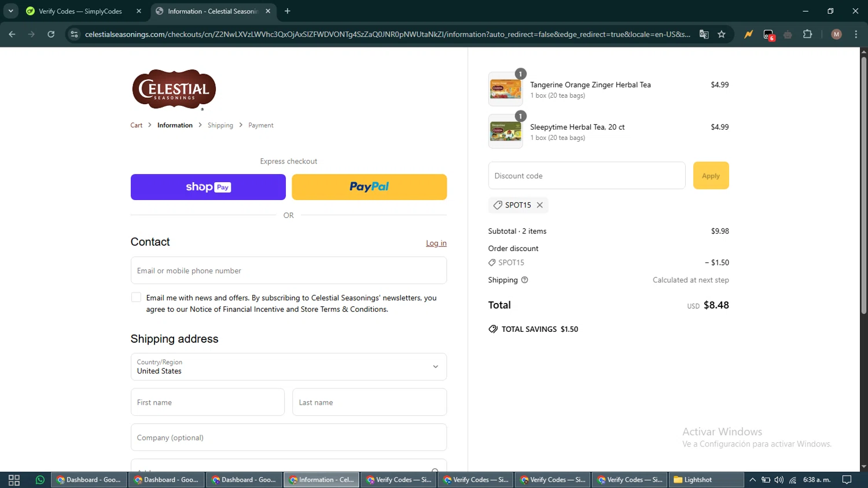868x488 pixels.
Task: Click the Payment breadcrumb step
Action: [261, 125]
